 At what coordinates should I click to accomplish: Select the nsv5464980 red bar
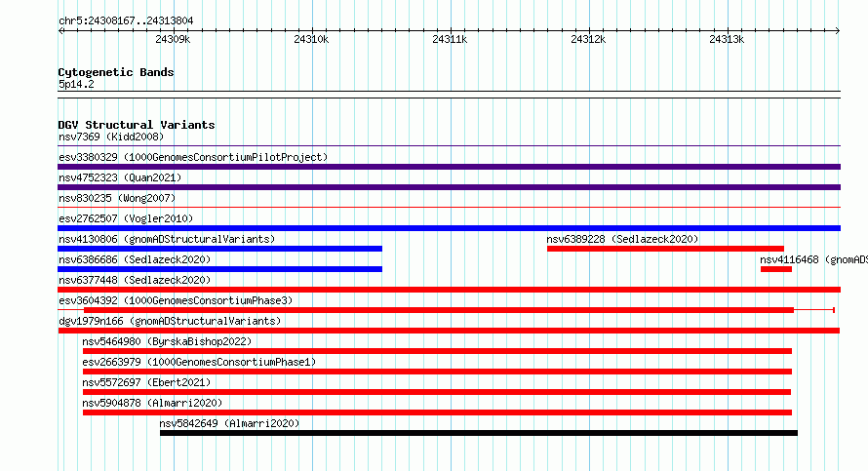click(437, 351)
